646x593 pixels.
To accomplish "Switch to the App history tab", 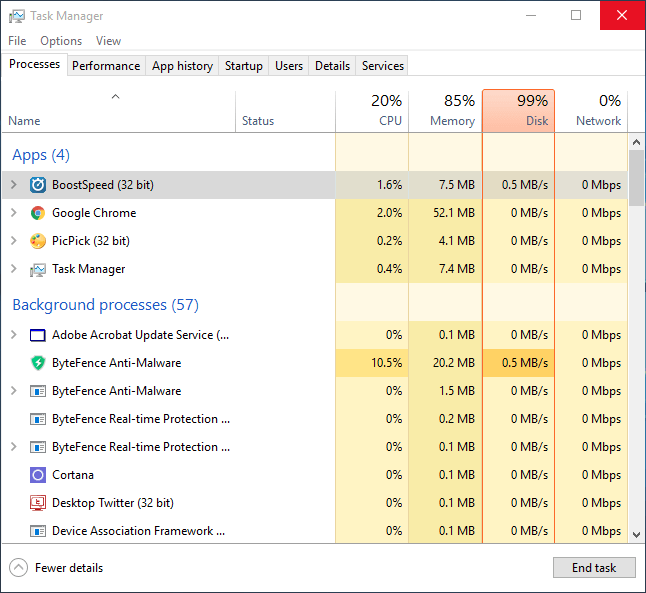I will point(182,66).
